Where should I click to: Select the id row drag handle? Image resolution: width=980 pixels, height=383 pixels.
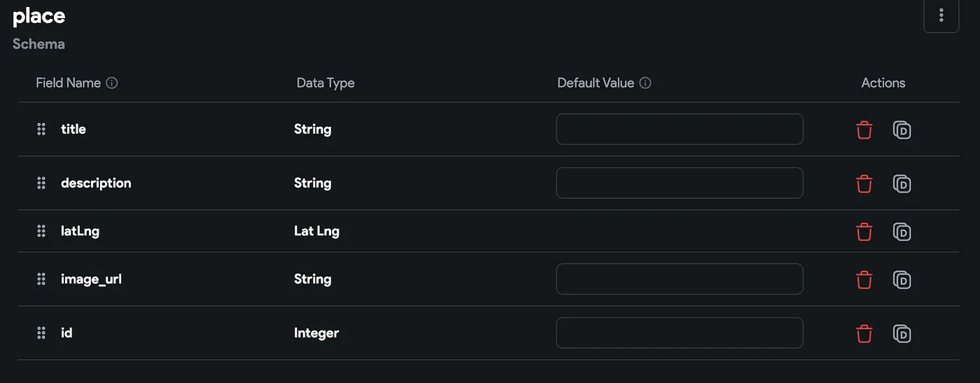[41, 333]
